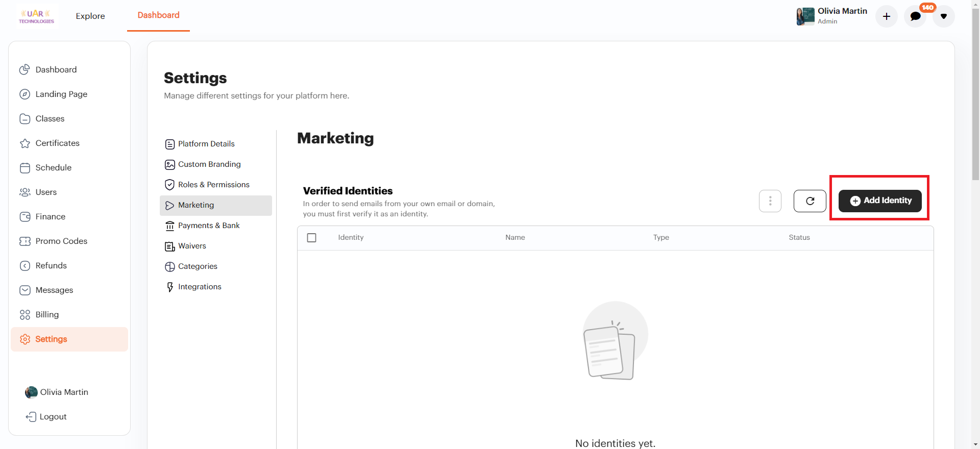The image size is (980, 449).
Task: Select Marketing settings section
Action: 216,205
